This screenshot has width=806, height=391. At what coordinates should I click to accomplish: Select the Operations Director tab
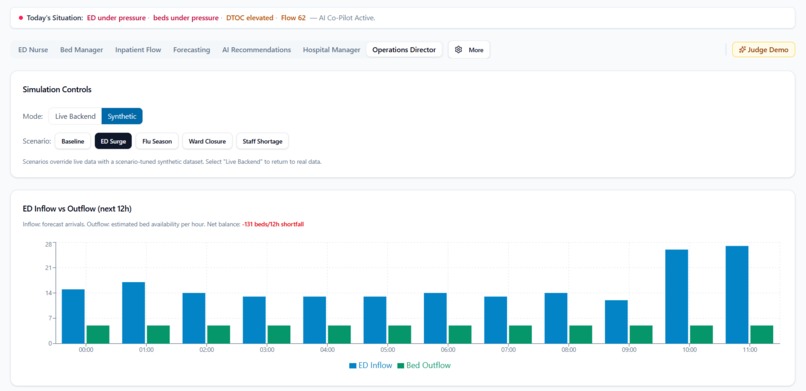[404, 50]
